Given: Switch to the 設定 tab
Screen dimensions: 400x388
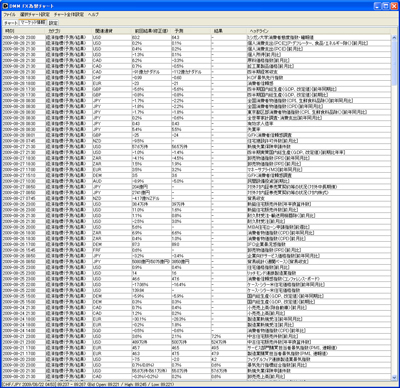Looking at the screenshot, I should 53,23.
